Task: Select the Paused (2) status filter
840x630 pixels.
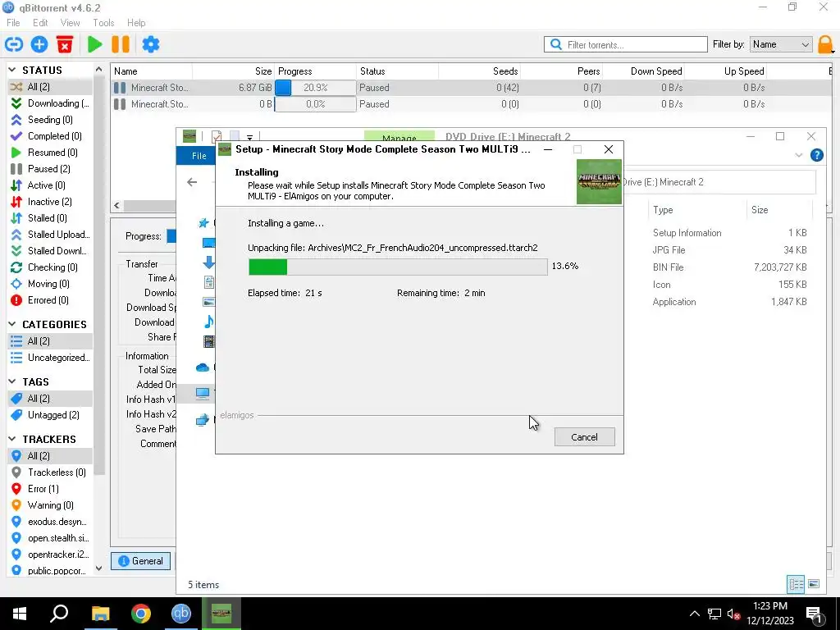Action: point(50,169)
